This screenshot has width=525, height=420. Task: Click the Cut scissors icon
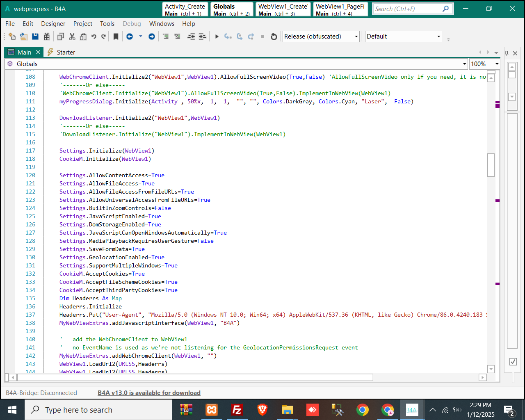pos(72,37)
